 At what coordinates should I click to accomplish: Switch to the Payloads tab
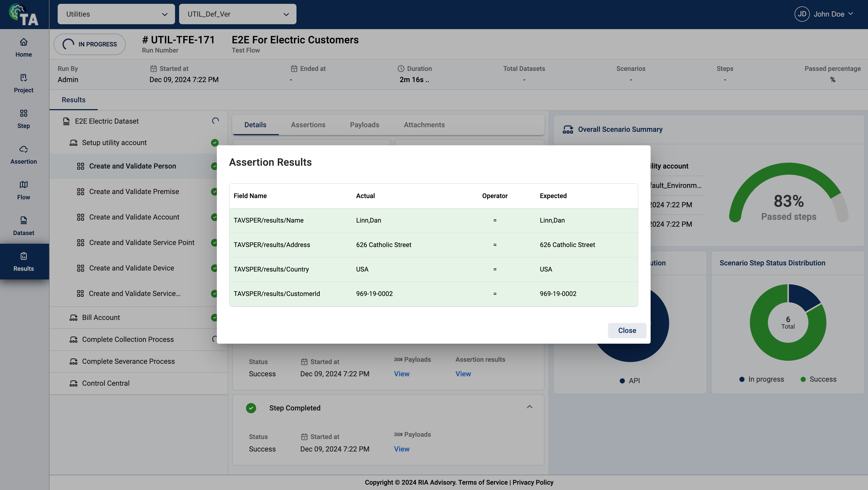click(x=364, y=125)
